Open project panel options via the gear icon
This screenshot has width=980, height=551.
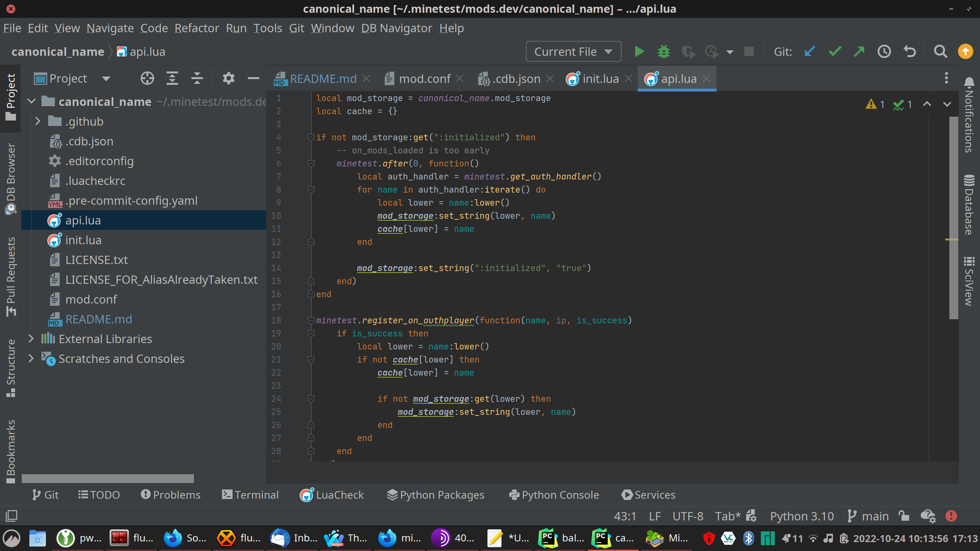point(228,78)
